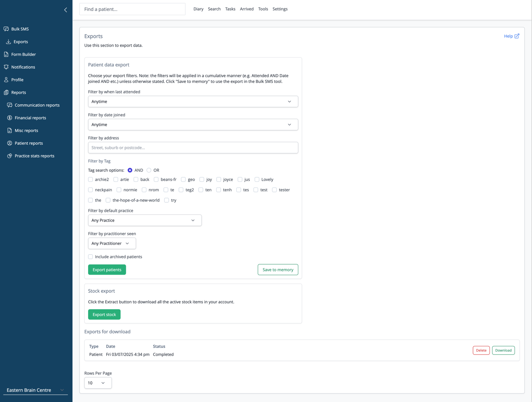The width and height of the screenshot is (532, 402).
Task: Click the Form Builder document icon
Action: (6, 54)
